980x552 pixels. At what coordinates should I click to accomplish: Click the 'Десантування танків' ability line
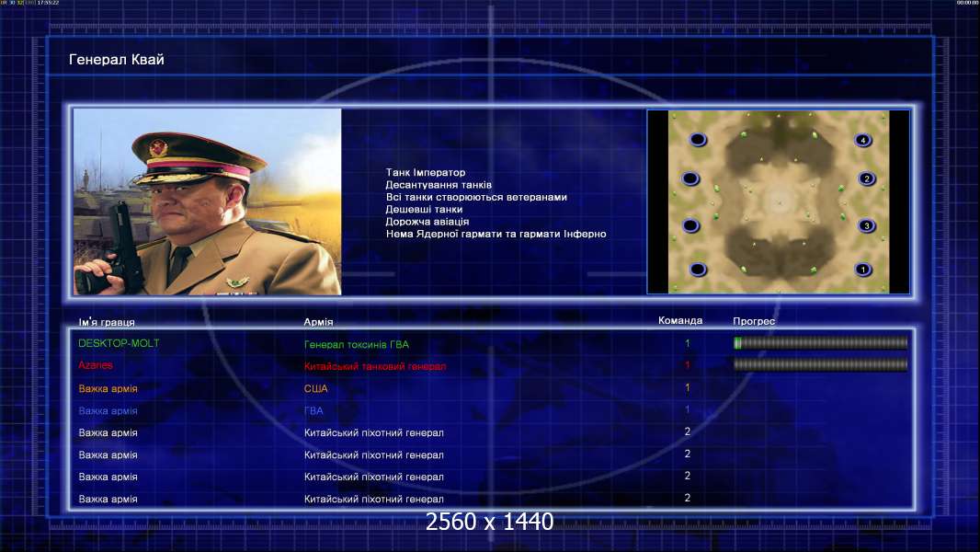click(439, 185)
